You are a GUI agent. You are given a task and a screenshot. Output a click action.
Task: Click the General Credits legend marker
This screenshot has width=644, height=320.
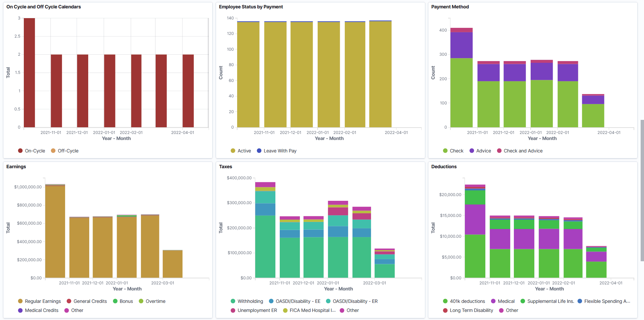point(69,301)
